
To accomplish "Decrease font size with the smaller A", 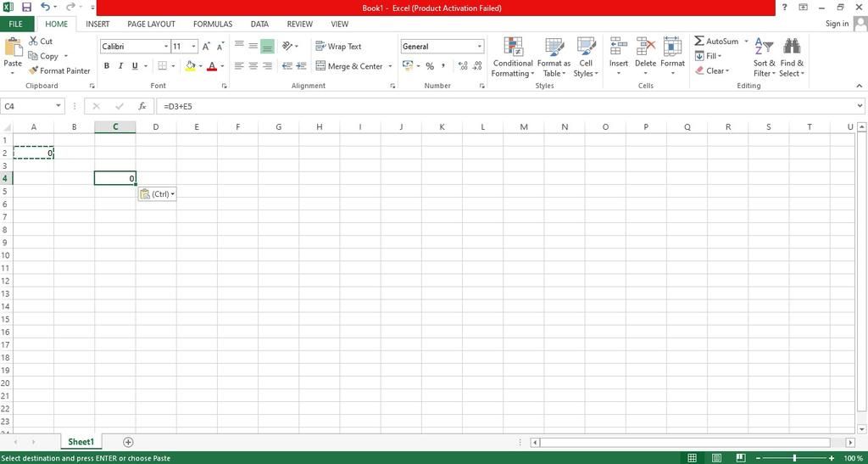I will [x=220, y=47].
